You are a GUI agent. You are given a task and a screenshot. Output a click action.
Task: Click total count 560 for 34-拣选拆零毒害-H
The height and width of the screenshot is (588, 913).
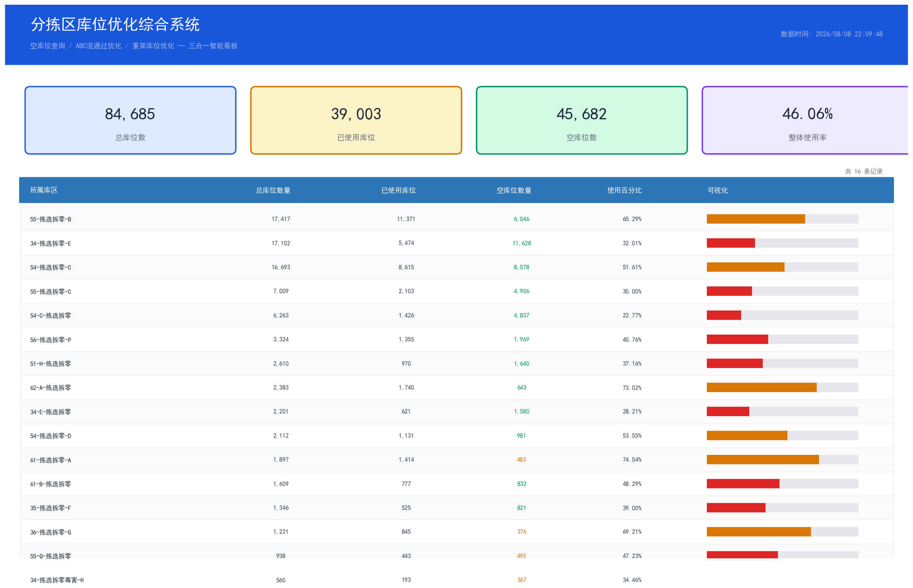click(x=281, y=580)
